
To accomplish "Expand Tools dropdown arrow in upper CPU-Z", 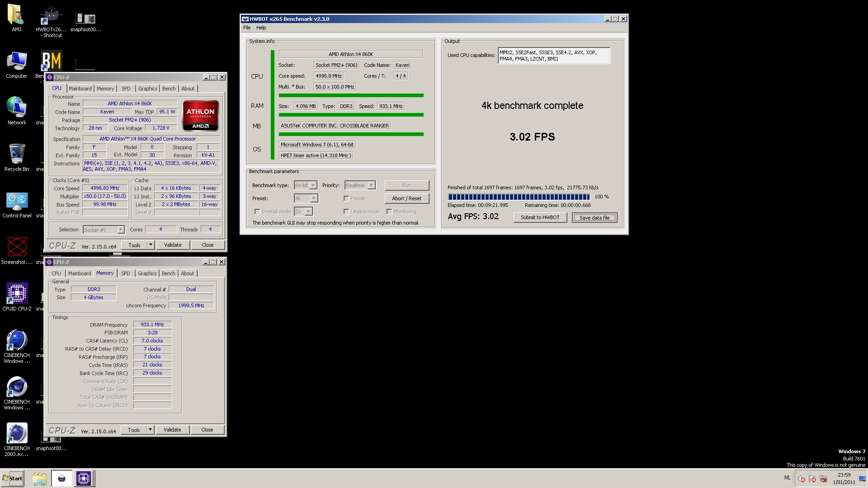I will pyautogui.click(x=151, y=245).
